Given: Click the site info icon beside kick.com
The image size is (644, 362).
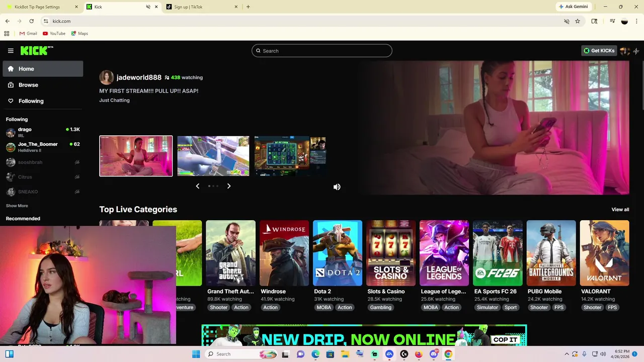Looking at the screenshot, I should coord(46,21).
